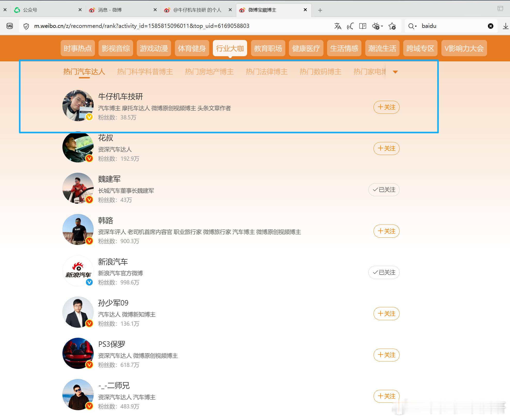Activate the read-aloud icon
This screenshot has height=420, width=510.
[350, 26]
